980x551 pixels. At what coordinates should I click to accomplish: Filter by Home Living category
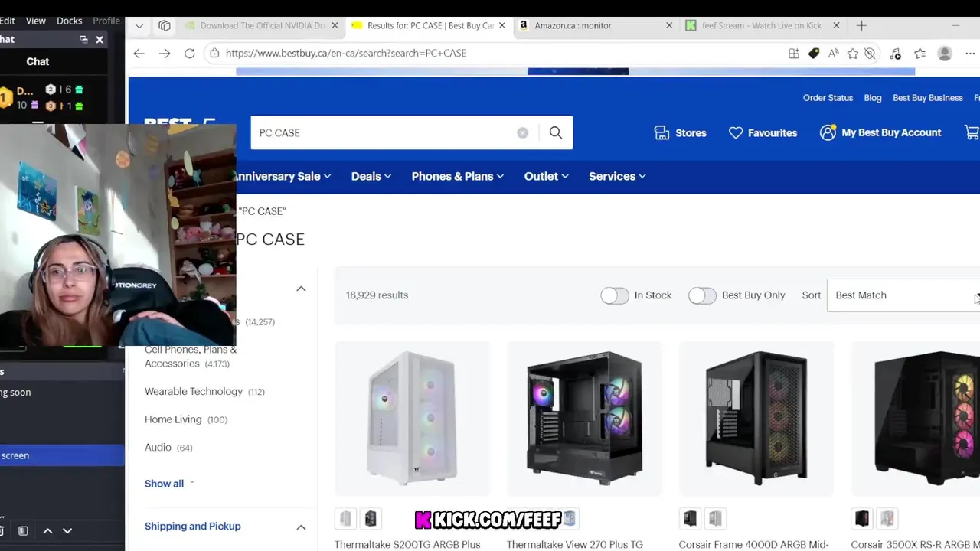click(186, 419)
